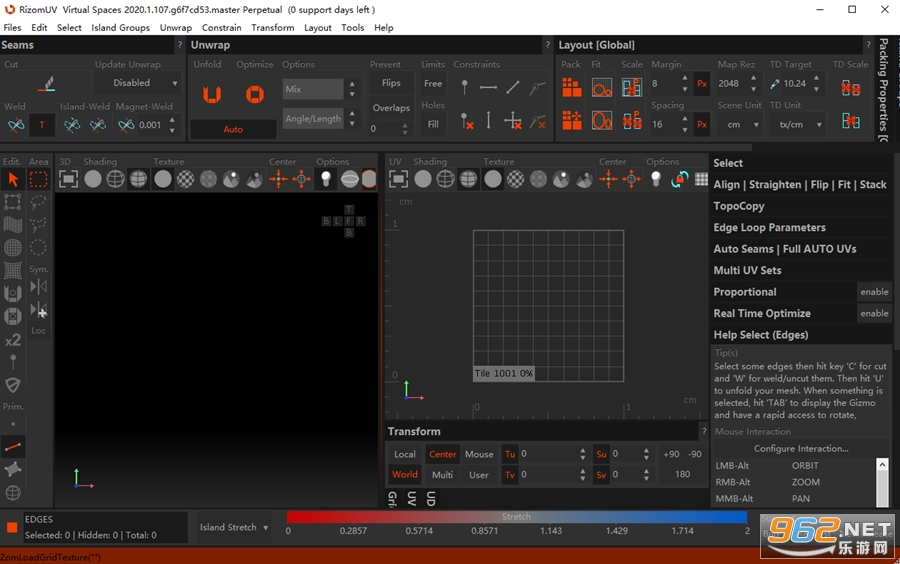This screenshot has width=900, height=564.
Task: Click the Auto unwrap button
Action: coord(233,129)
